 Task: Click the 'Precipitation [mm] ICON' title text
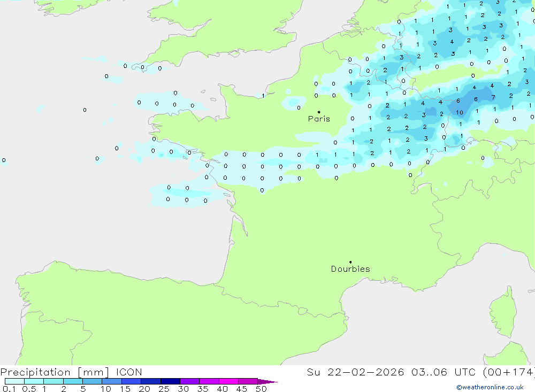tap(71, 372)
